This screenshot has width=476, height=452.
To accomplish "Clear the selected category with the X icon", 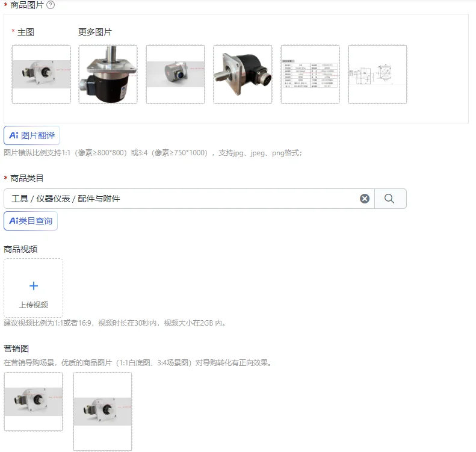I will [365, 199].
